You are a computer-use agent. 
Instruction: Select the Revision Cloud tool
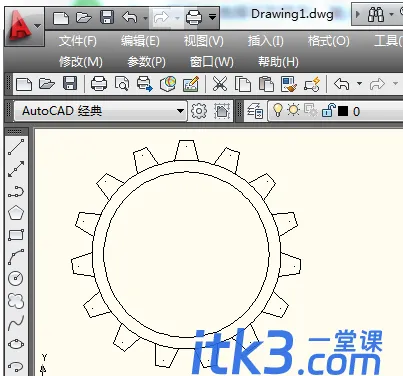[x=16, y=300]
